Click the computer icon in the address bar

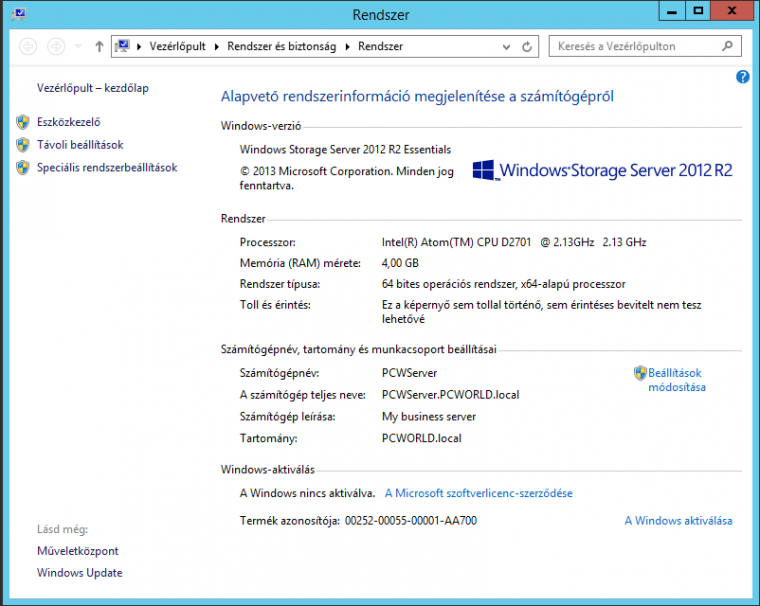(122, 46)
